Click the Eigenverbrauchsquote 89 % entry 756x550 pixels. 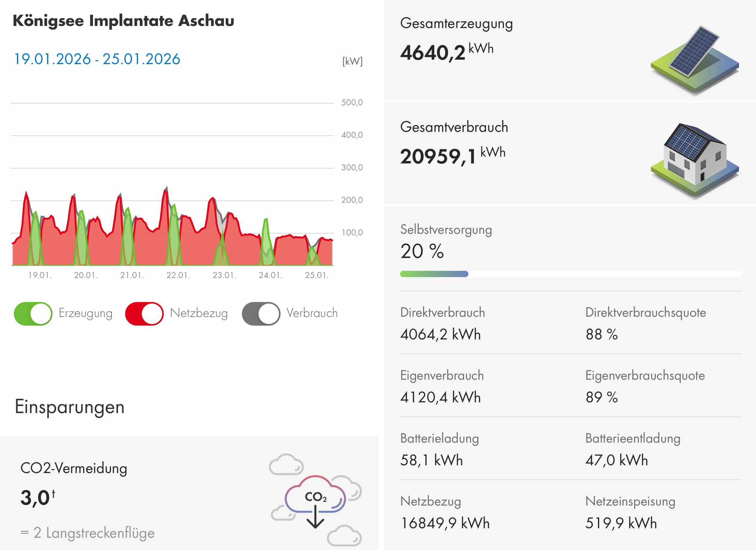[601, 397]
